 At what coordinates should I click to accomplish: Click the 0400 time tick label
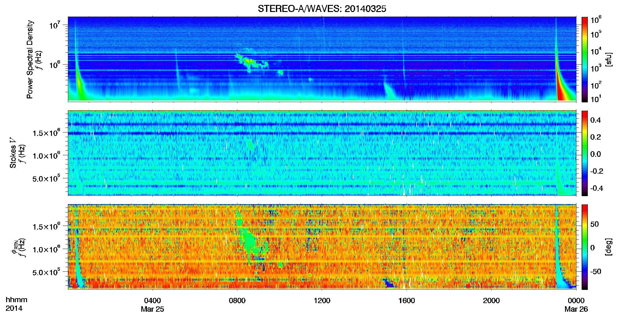tap(152, 300)
